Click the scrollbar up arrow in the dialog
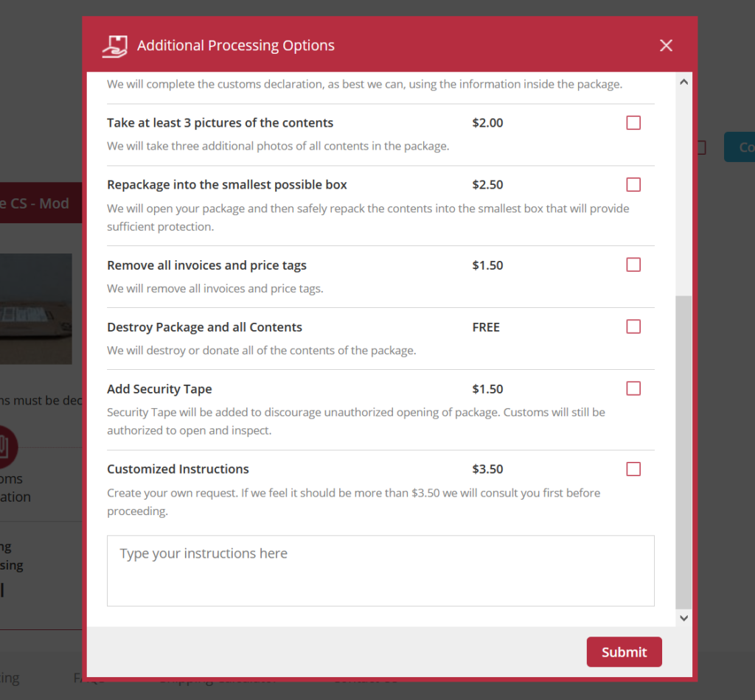 coord(683,82)
